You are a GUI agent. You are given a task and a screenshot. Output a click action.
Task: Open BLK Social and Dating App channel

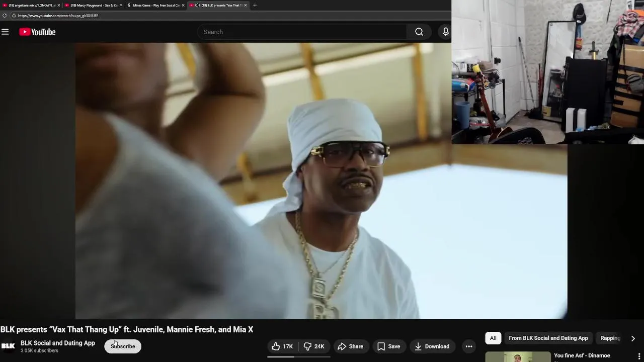(58, 343)
